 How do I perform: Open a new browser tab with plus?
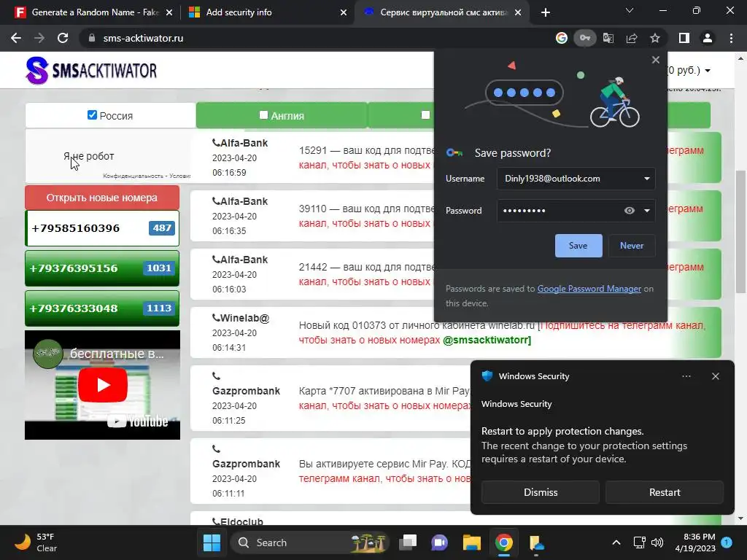[546, 12]
